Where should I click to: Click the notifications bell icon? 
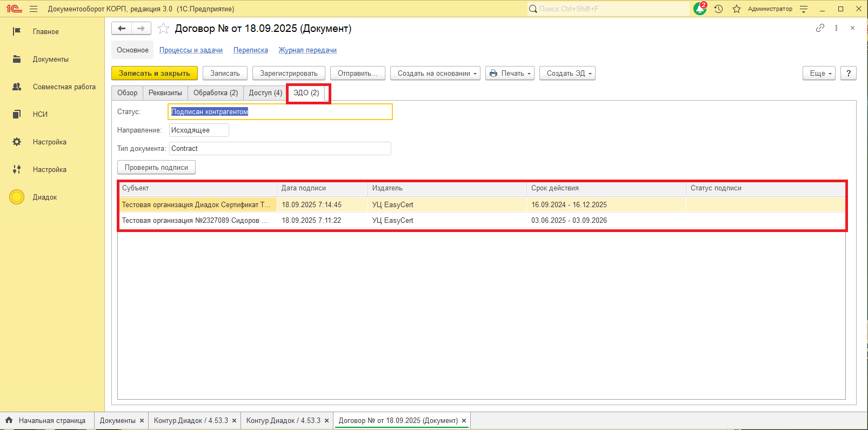pos(700,9)
